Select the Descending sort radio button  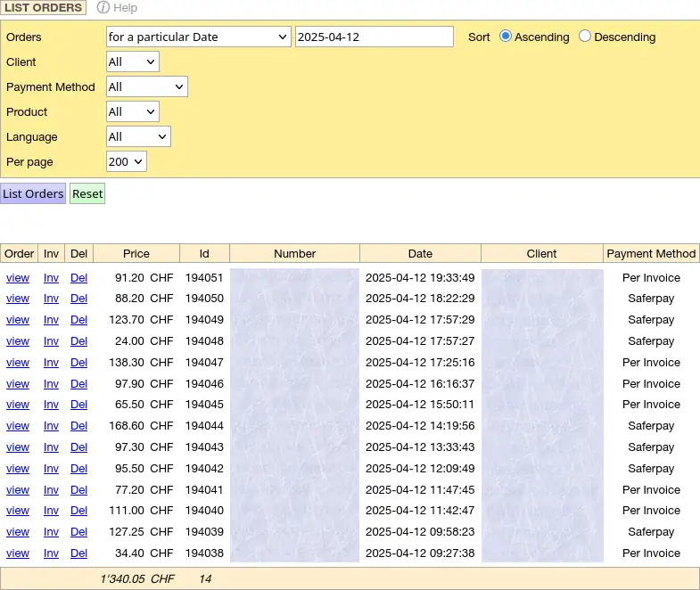pyautogui.click(x=585, y=37)
